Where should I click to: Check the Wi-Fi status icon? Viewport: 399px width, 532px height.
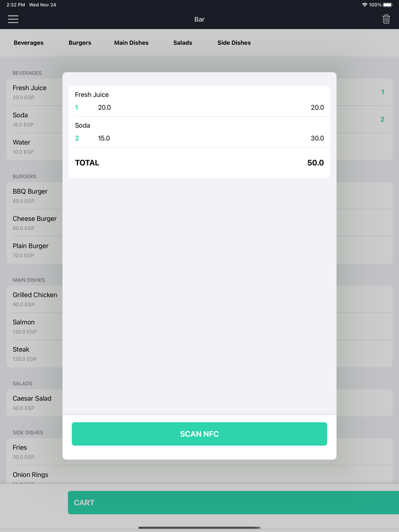tap(364, 5)
